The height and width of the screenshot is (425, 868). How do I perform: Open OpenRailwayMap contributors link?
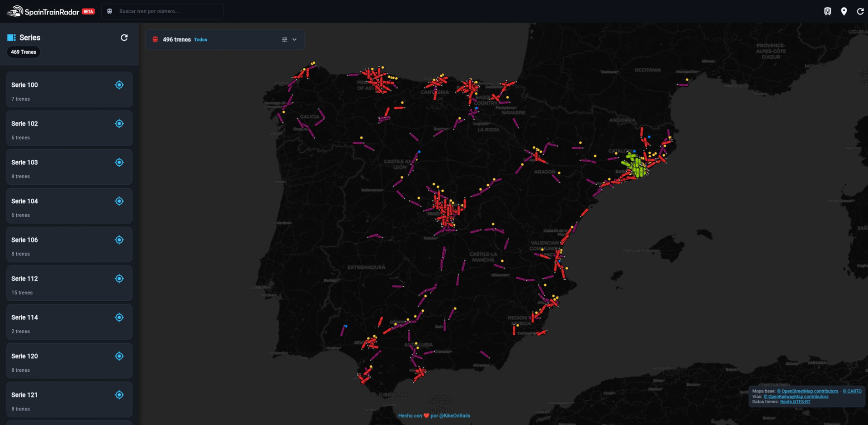tap(796, 397)
